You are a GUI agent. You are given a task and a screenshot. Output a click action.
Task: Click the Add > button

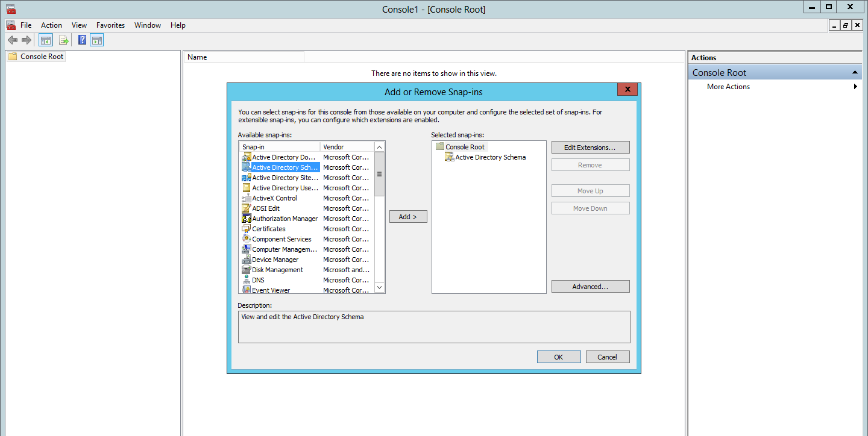tap(408, 217)
